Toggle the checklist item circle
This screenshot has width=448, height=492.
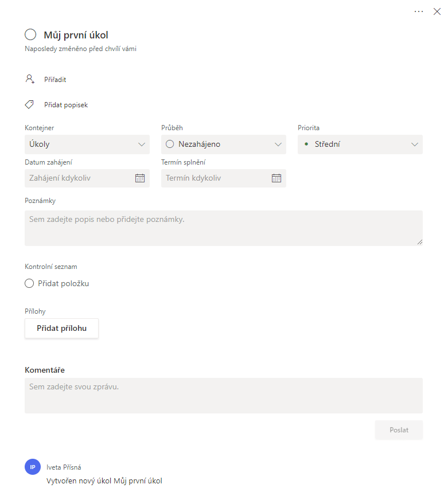[29, 283]
